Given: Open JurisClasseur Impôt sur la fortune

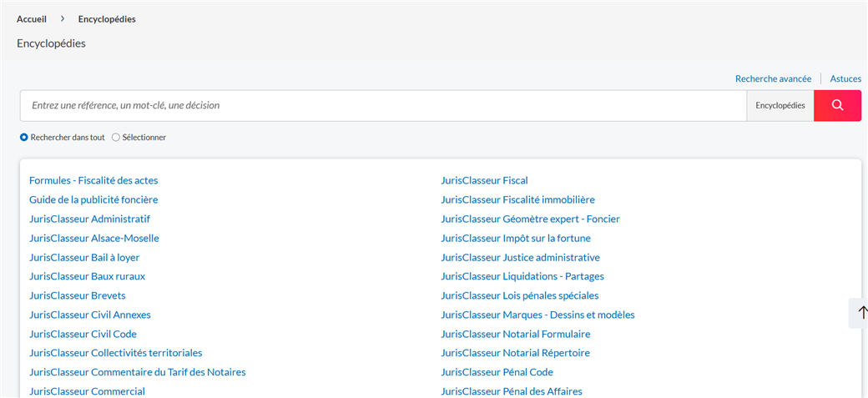Looking at the screenshot, I should click(516, 238).
